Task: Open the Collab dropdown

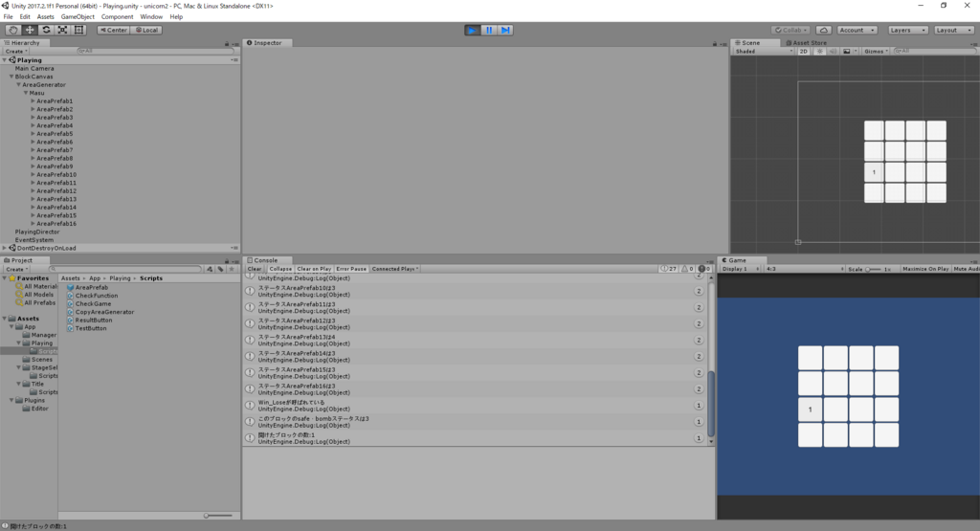Action: (x=791, y=30)
